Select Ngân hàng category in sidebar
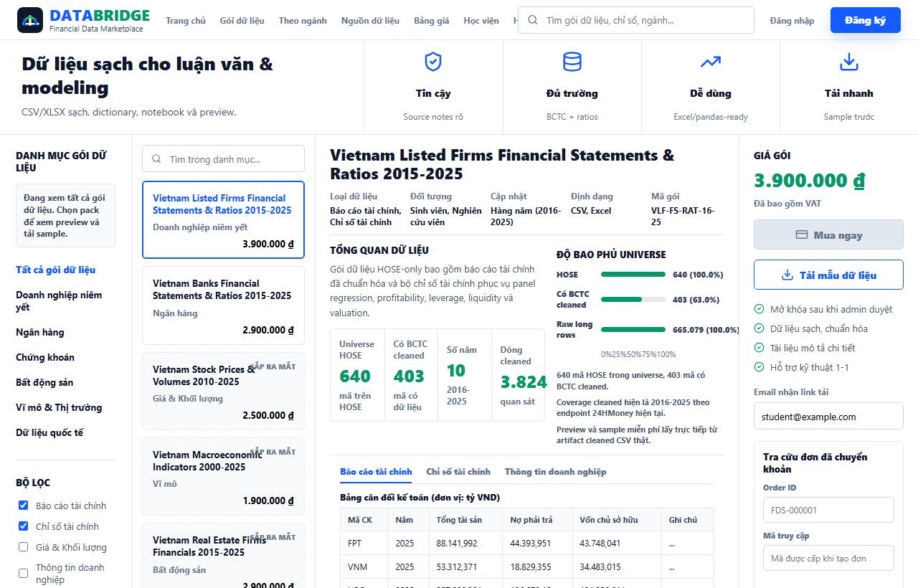 click(x=40, y=332)
